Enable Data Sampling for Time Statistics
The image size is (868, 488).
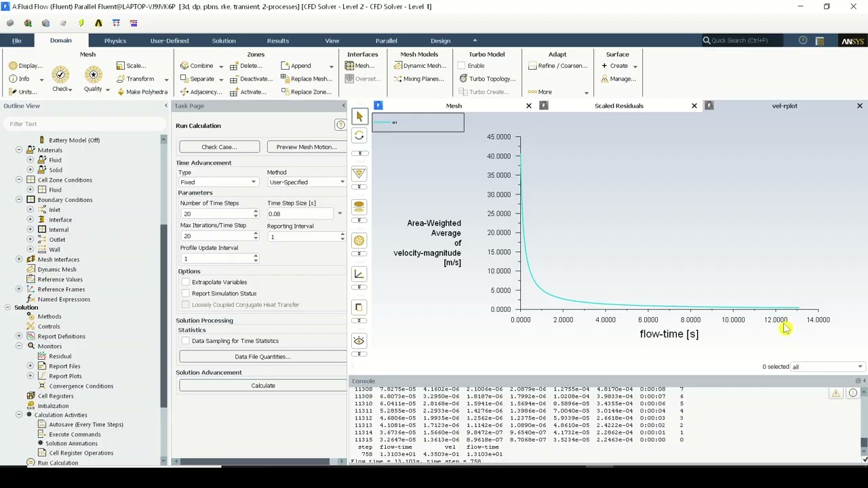186,341
